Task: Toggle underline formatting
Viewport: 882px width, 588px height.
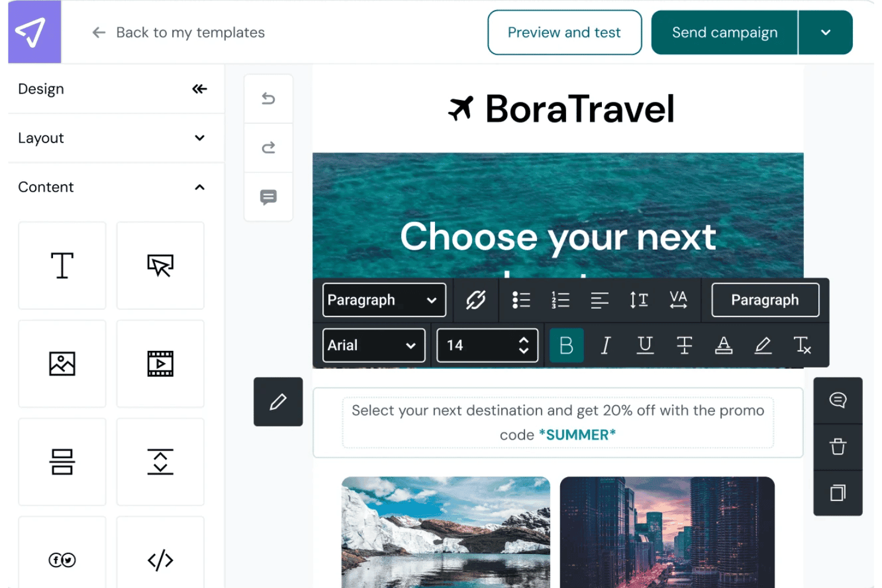Action: pos(645,346)
